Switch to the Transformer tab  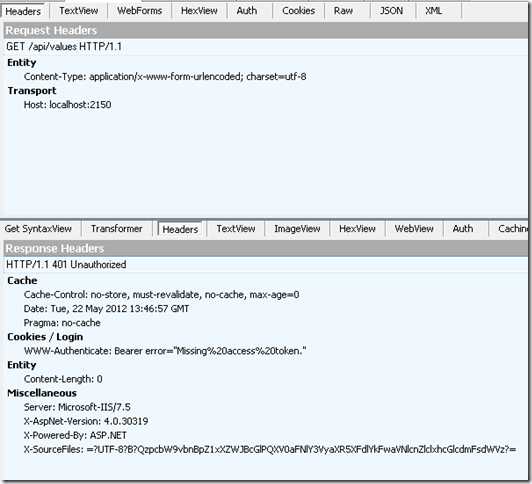(x=117, y=229)
